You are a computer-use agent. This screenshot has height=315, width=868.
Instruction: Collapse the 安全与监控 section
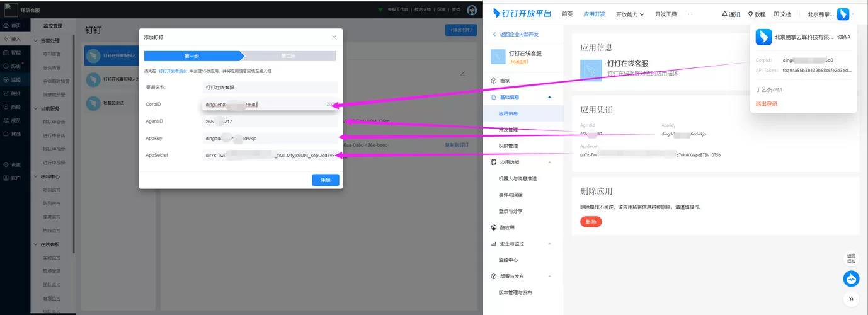pos(550,244)
